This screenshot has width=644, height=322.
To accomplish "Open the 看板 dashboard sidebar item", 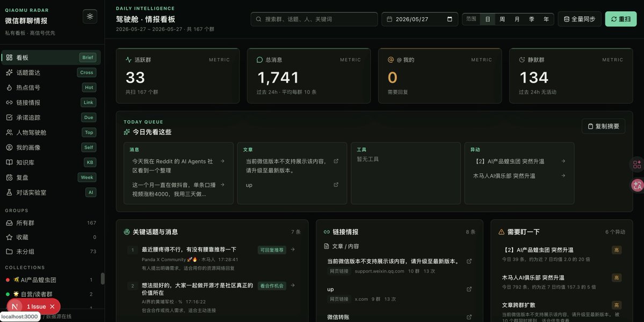I will [52, 57].
